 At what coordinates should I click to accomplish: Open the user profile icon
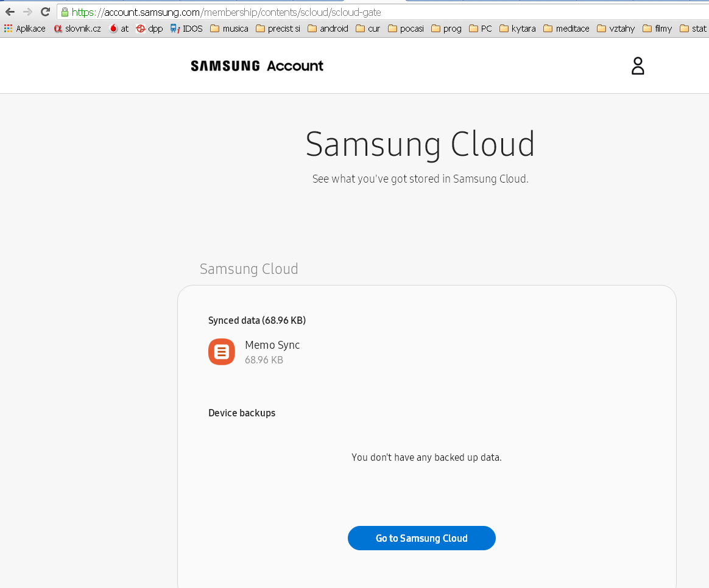pos(638,66)
